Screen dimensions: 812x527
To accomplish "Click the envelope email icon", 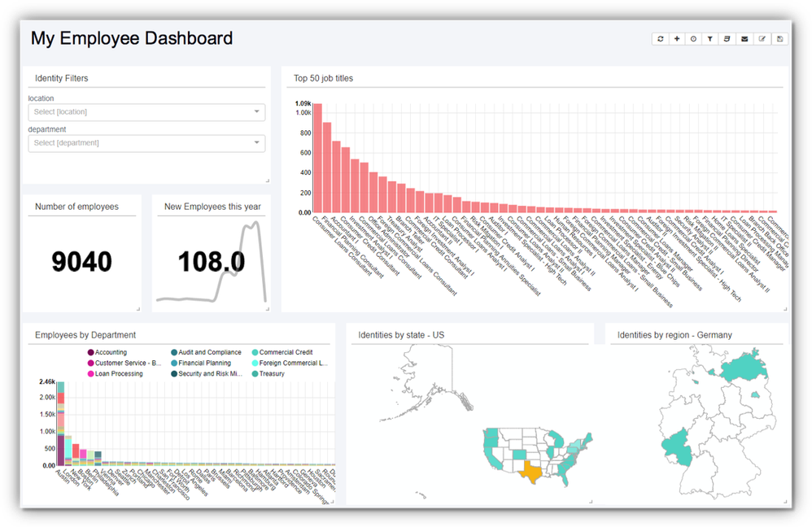I will 744,39.
